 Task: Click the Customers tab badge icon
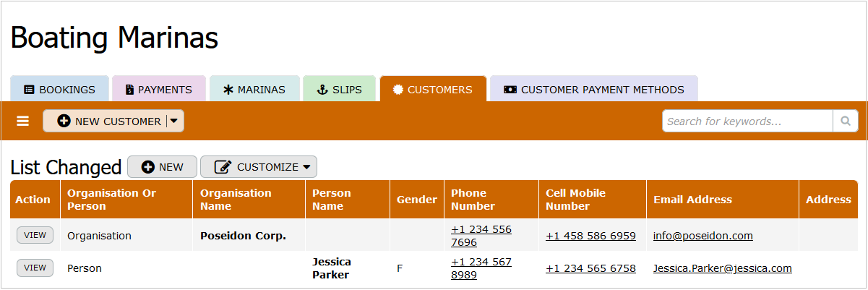coord(398,90)
